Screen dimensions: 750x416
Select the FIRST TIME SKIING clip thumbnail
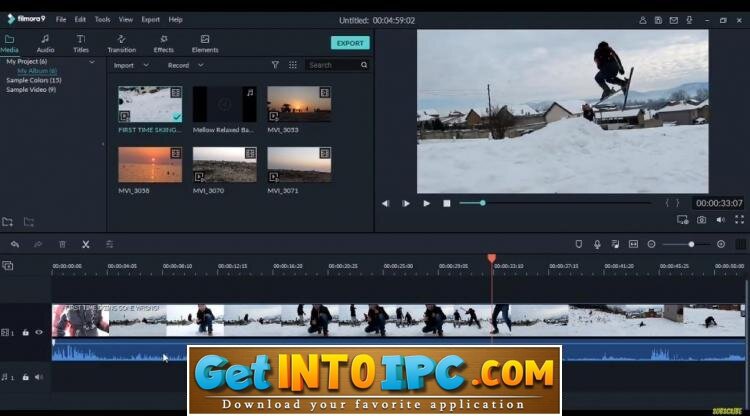coord(150,104)
